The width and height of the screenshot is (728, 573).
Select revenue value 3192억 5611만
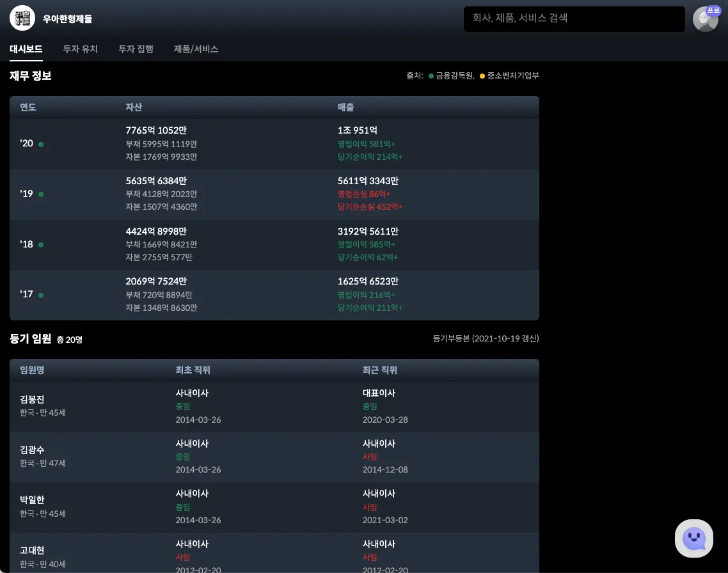coord(368,231)
